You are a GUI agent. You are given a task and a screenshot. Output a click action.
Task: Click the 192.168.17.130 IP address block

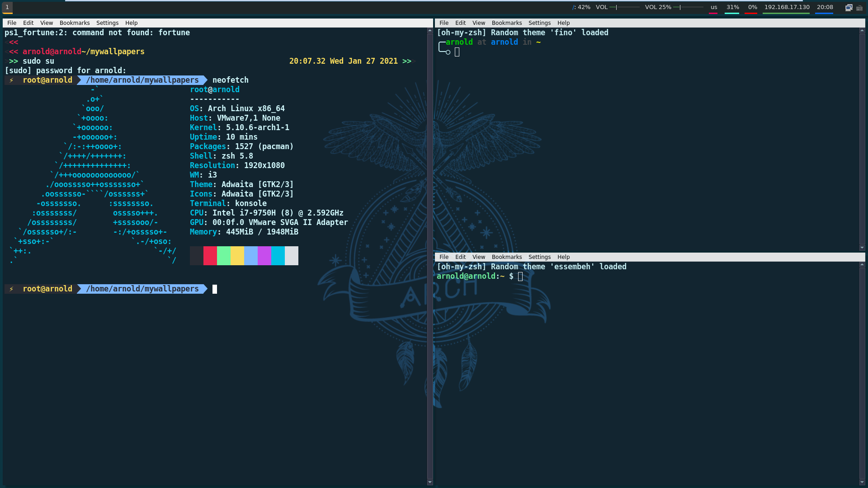tap(787, 7)
